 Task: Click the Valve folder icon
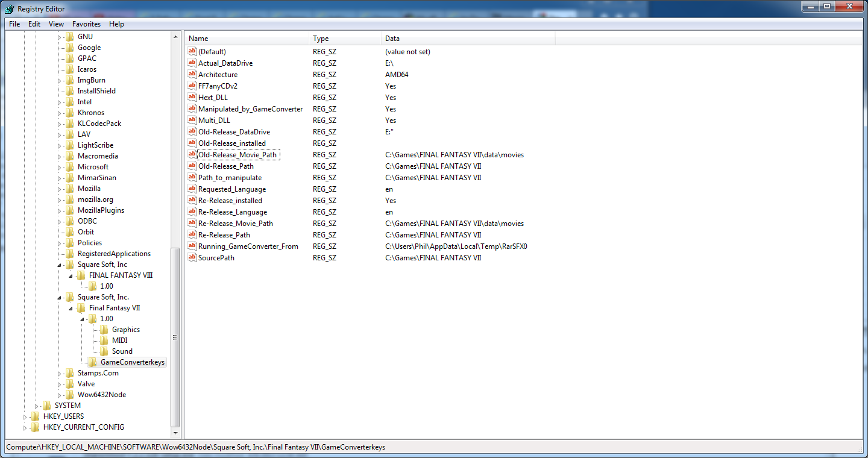(70, 384)
